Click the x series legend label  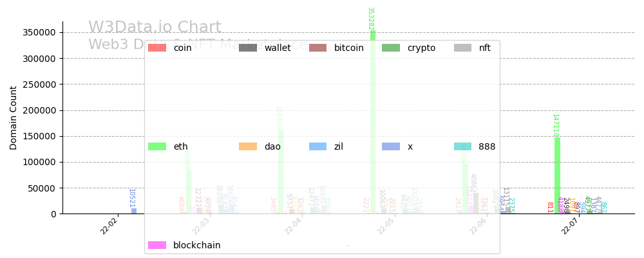click(x=410, y=146)
